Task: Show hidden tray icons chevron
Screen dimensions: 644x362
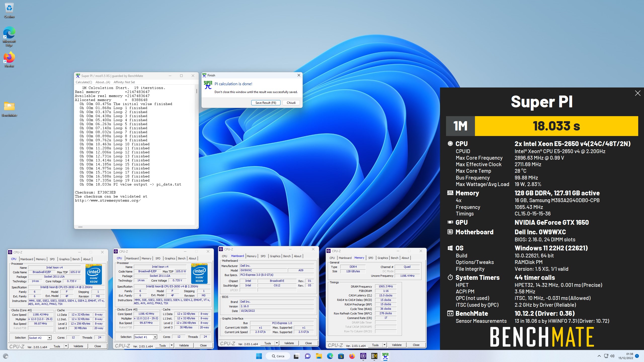Action: pyautogui.click(x=599, y=356)
